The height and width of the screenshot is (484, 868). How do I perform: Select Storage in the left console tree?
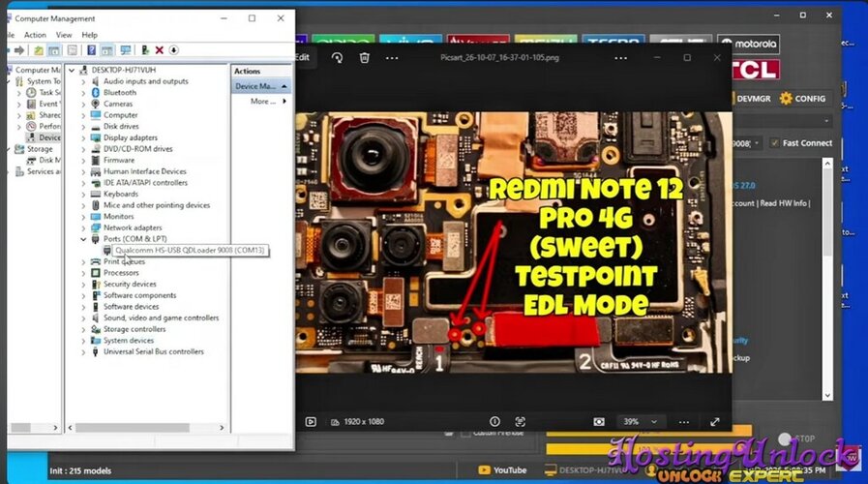(x=40, y=149)
